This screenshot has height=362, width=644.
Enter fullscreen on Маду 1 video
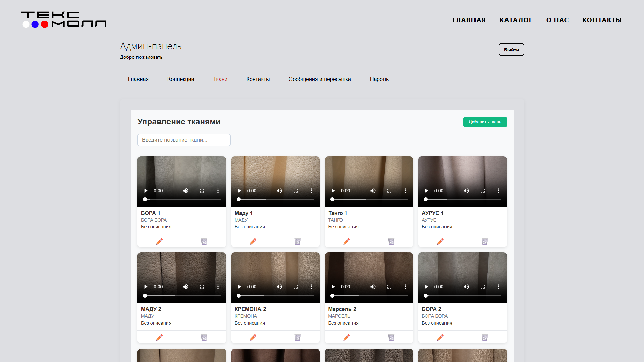tap(296, 191)
